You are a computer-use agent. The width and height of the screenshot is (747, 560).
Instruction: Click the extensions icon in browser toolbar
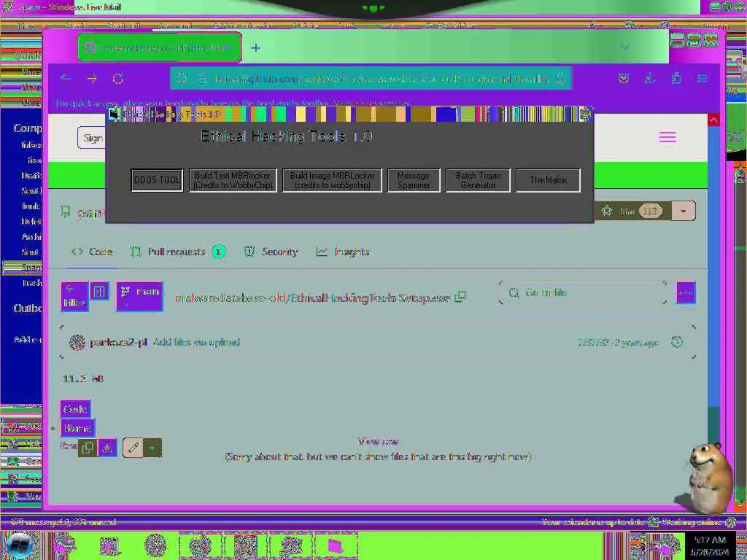point(676,78)
